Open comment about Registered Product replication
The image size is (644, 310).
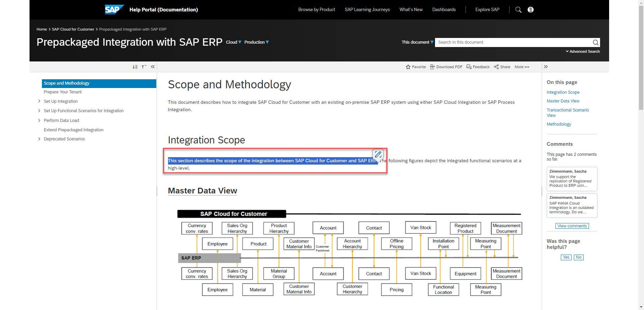click(572, 179)
